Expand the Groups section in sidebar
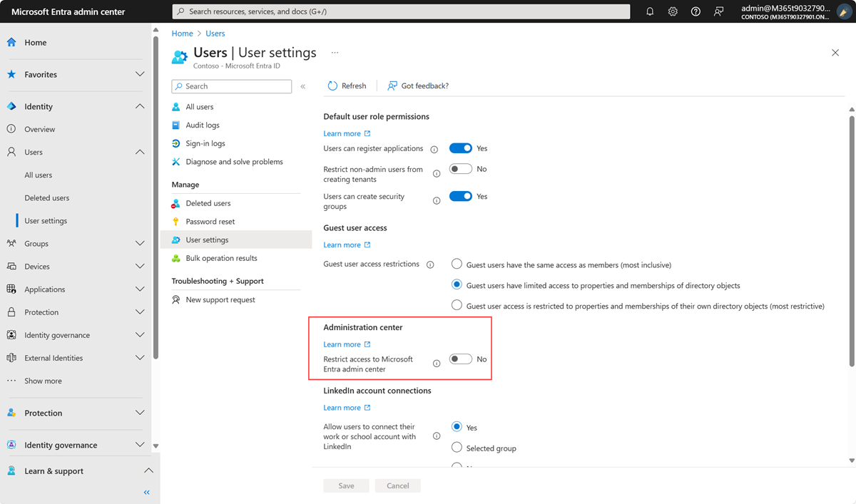 pos(140,244)
